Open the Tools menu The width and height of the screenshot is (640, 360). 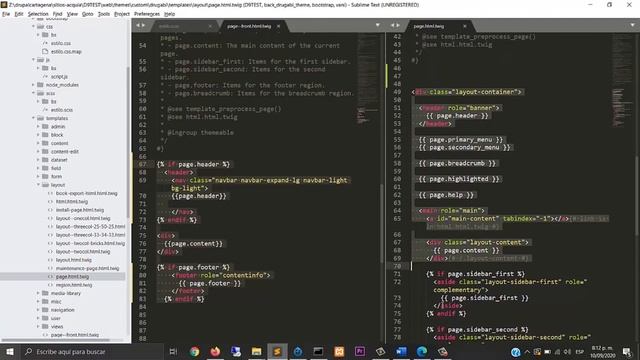click(x=104, y=14)
